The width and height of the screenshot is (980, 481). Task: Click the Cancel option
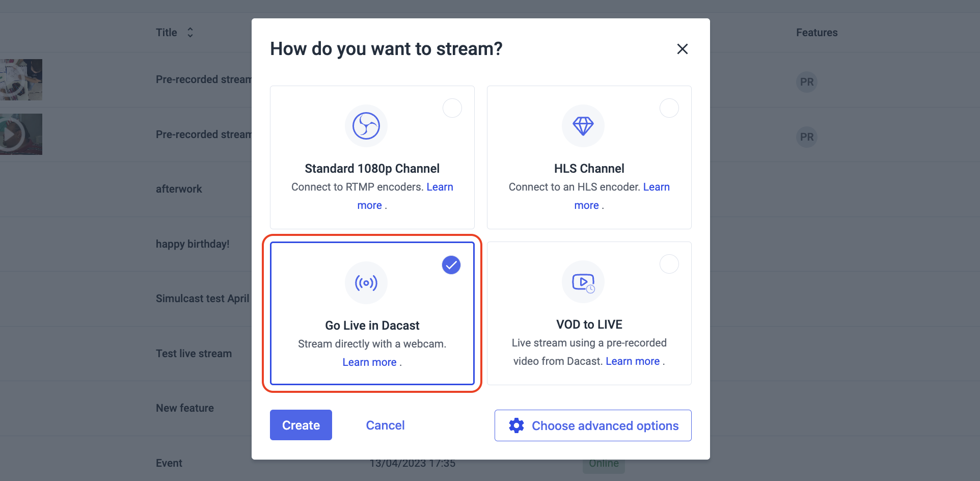[385, 425]
